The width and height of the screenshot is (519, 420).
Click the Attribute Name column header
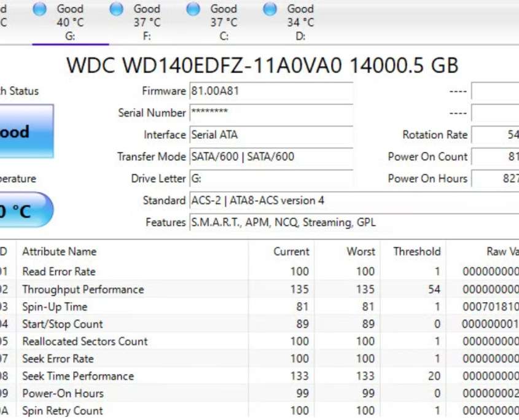click(133, 252)
